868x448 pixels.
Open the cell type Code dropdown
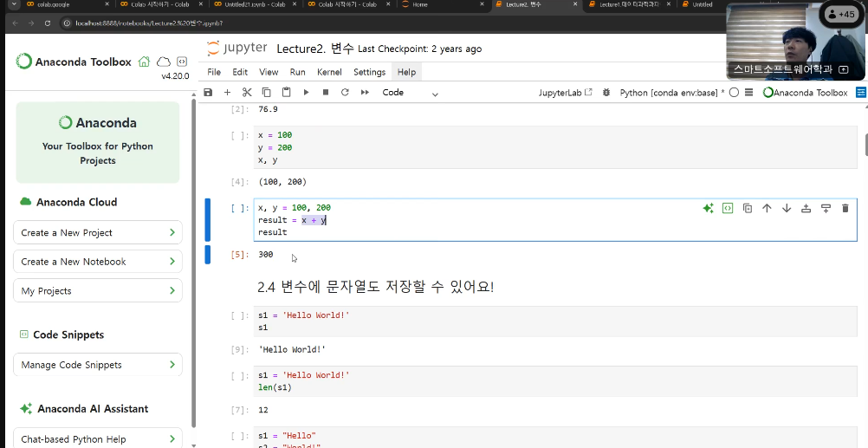411,93
